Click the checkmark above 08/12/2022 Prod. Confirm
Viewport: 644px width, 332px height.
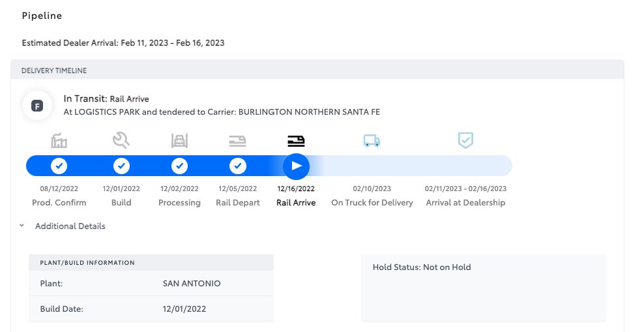tap(59, 166)
